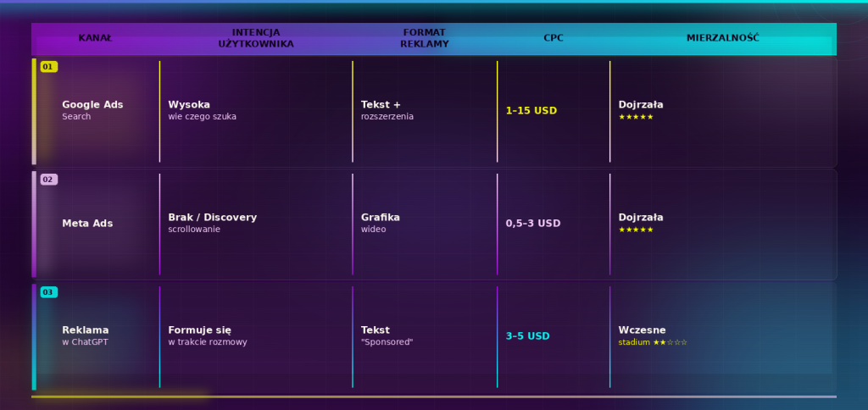Click the MIERZALNOŚĆ column header

[x=723, y=38]
